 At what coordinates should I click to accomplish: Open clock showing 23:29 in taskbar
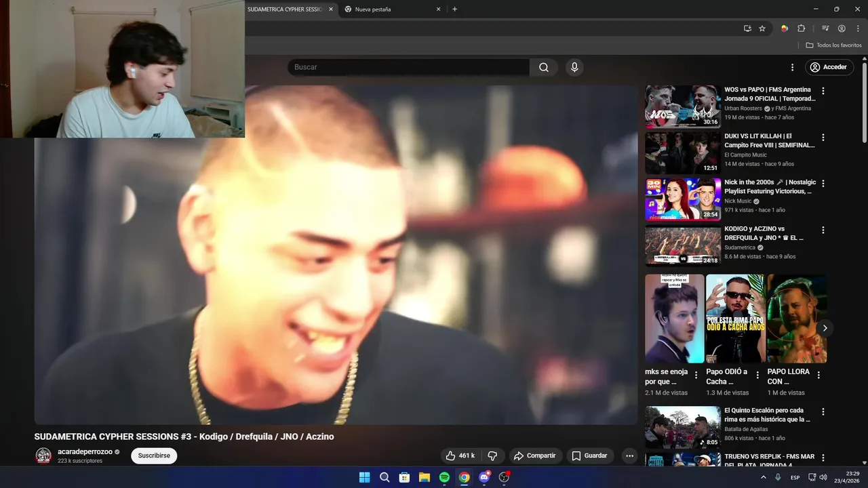[847, 477]
